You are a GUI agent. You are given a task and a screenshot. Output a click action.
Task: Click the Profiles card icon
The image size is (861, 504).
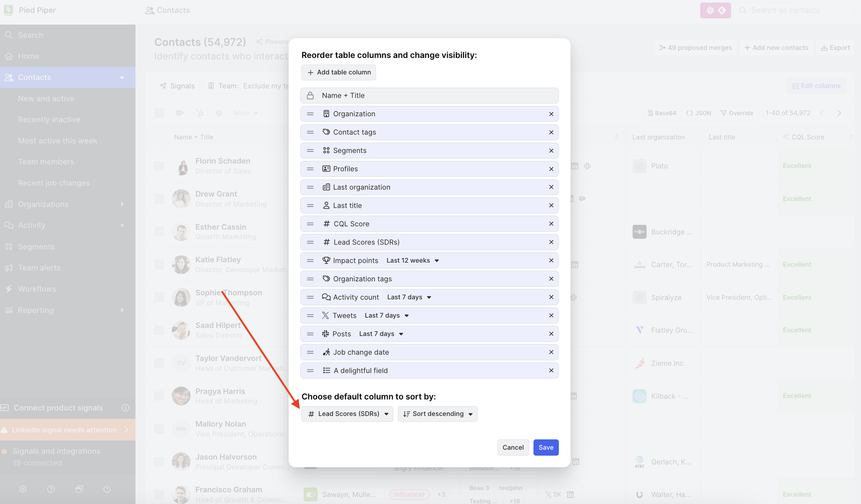coord(326,169)
